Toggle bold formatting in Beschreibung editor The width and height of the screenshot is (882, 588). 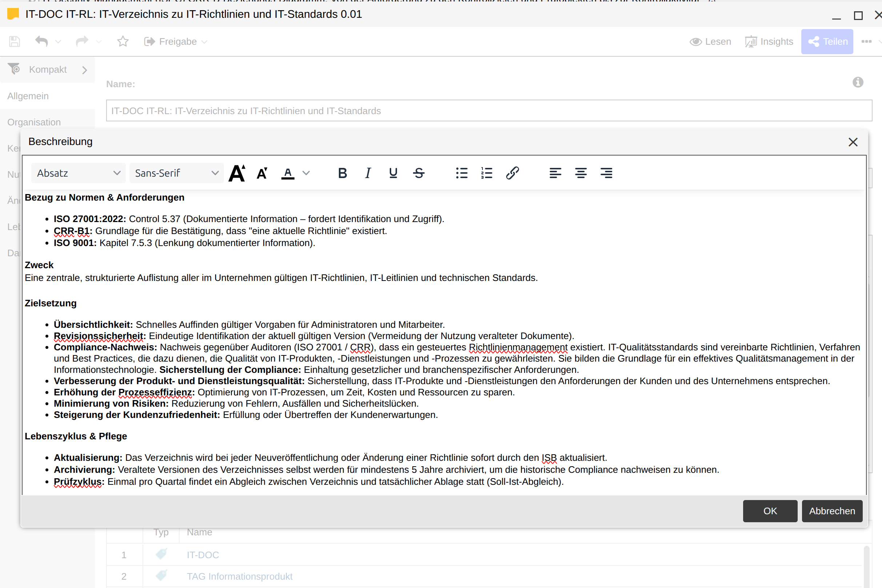[342, 173]
